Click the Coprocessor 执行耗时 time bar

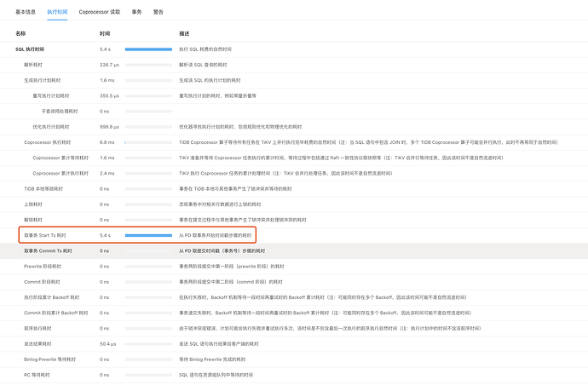148,142
